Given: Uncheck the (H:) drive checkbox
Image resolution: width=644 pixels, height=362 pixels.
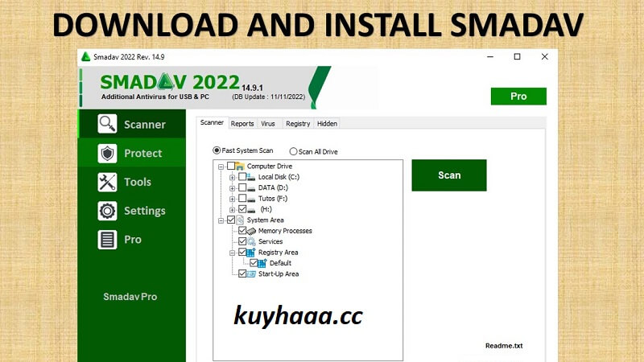Looking at the screenshot, I should 242,209.
